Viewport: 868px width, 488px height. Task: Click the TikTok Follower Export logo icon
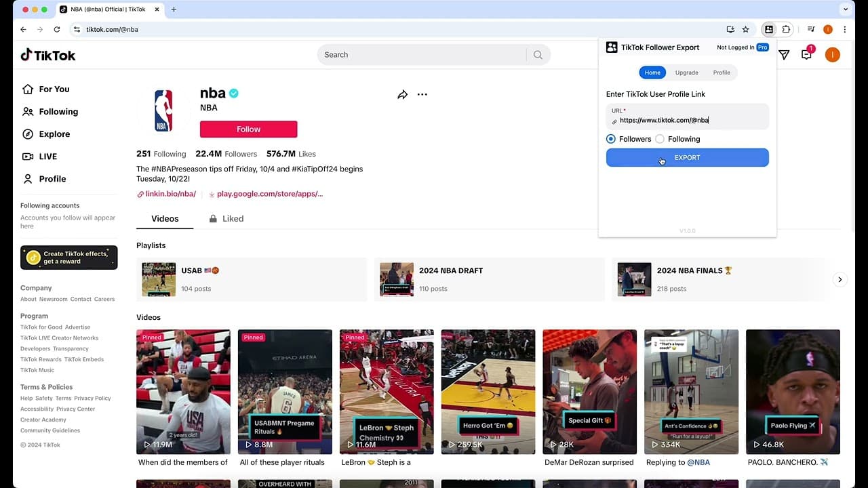(612, 47)
